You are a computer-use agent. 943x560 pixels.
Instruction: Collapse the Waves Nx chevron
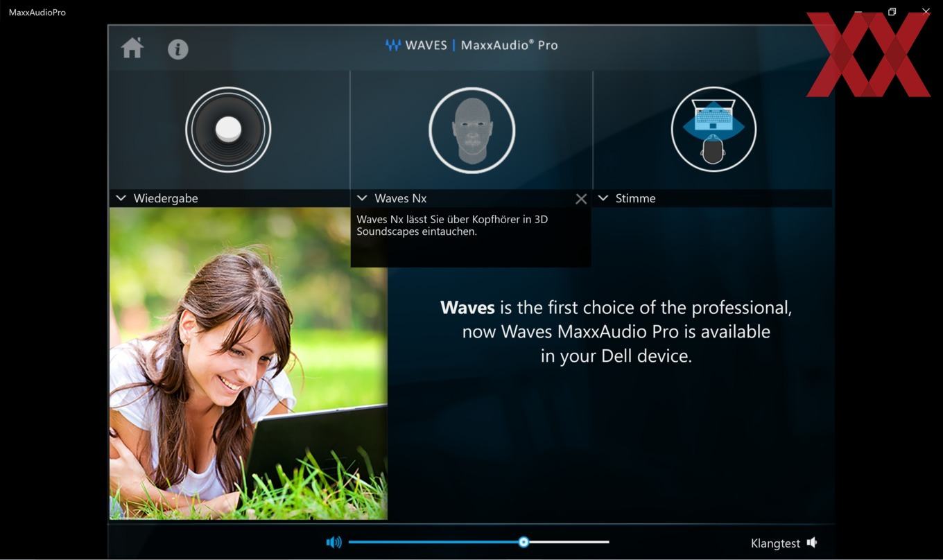361,198
